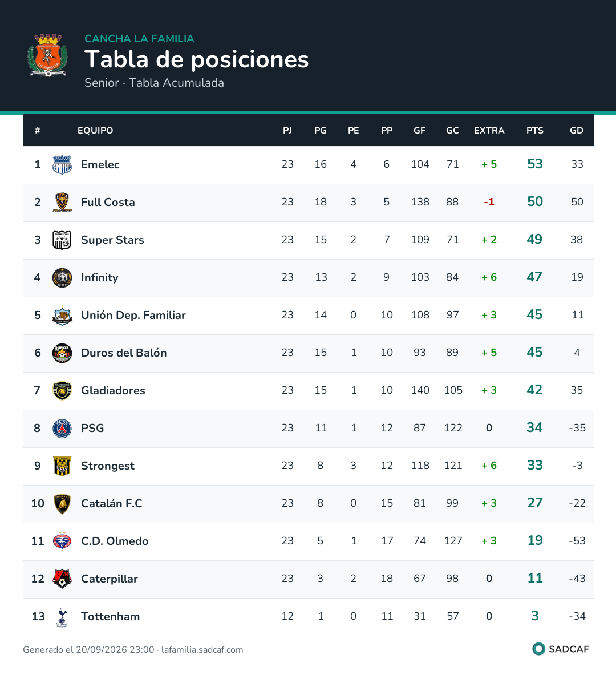
Task: Open the Gladiadores team name
Action: [113, 391]
